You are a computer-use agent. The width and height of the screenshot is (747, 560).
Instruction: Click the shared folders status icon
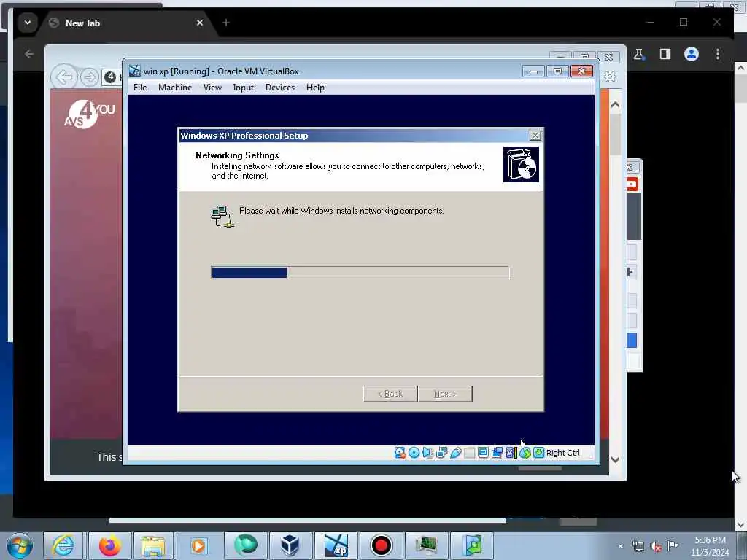(x=469, y=453)
